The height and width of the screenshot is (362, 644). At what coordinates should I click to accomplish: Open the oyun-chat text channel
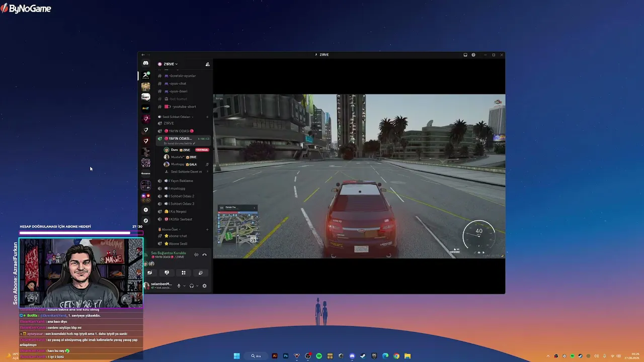point(184,83)
